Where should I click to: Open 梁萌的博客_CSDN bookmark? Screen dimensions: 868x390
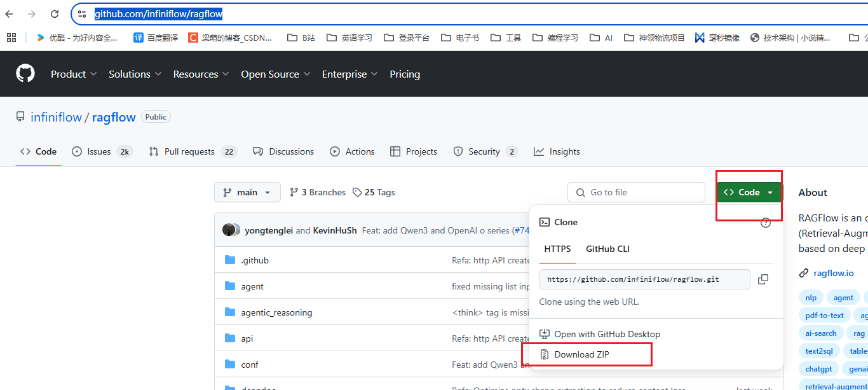point(230,38)
